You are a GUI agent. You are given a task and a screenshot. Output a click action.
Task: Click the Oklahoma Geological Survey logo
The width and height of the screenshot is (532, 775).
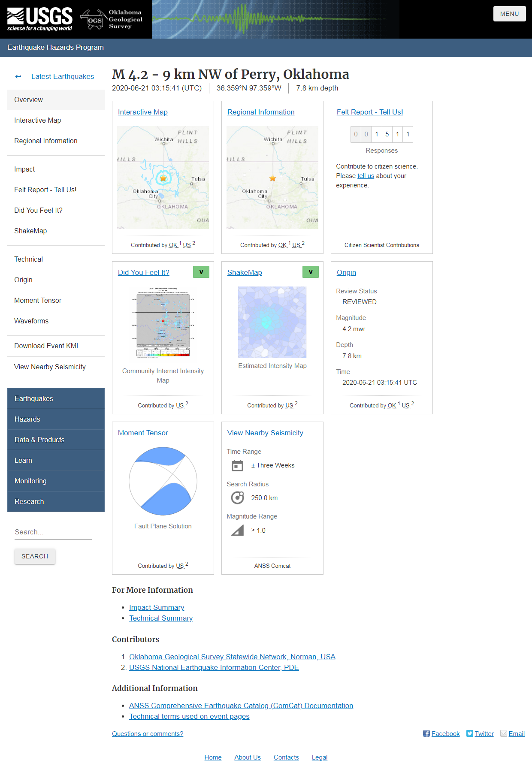112,19
